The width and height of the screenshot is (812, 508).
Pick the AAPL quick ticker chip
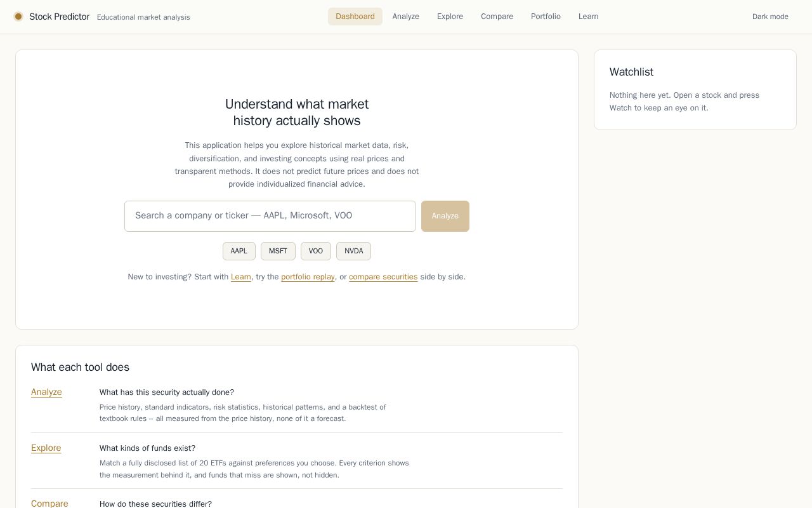(239, 251)
